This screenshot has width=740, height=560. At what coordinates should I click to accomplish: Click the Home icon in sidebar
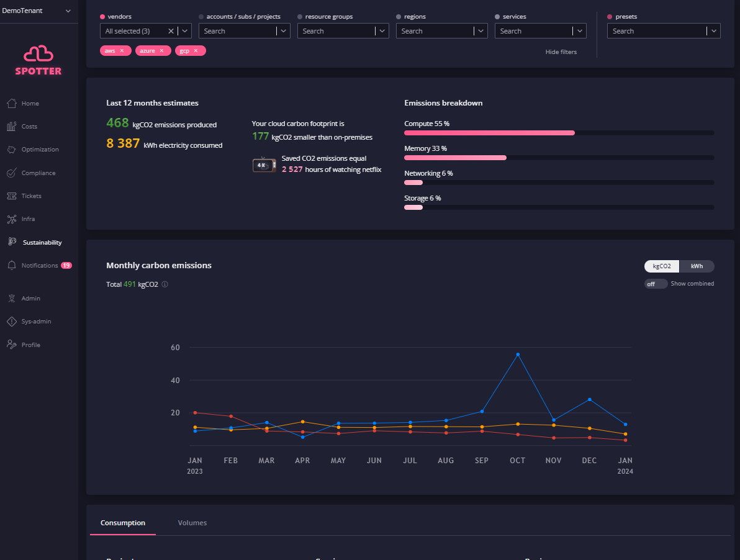pyautogui.click(x=11, y=103)
